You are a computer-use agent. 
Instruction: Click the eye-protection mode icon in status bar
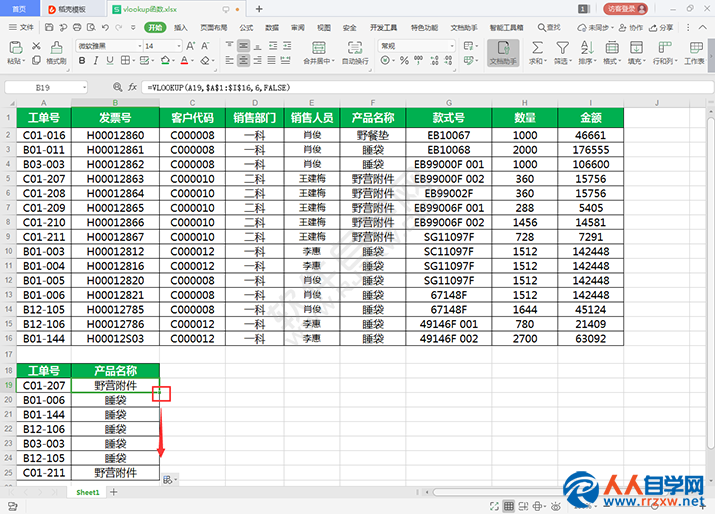(555, 506)
